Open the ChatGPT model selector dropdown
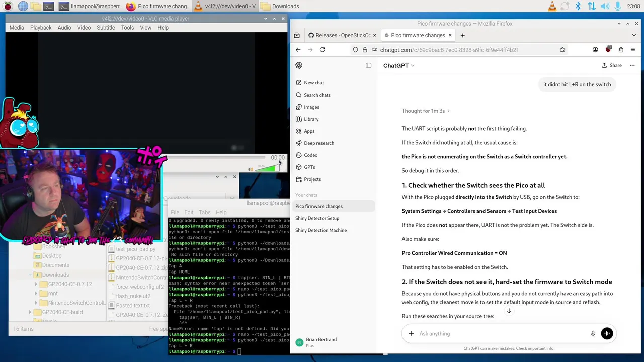Viewport: 644px width, 362px height. pos(398,65)
